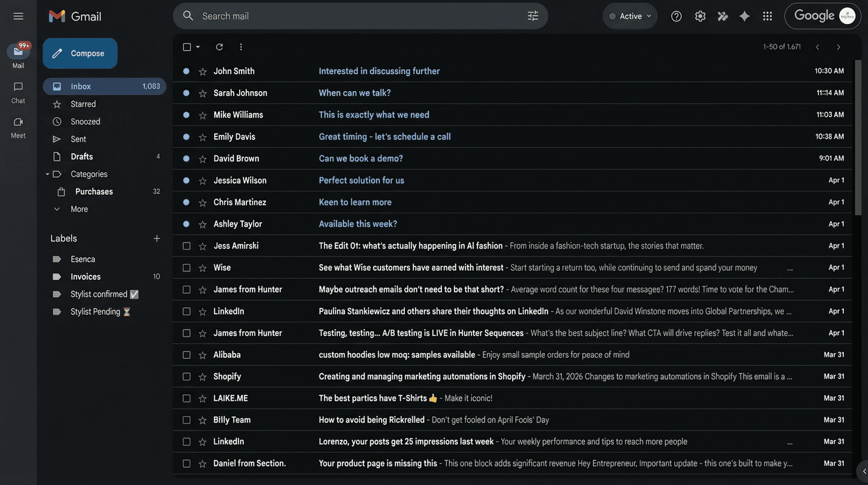The width and height of the screenshot is (868, 485).
Task: Open the main menu hamburger icon
Action: pos(18,16)
